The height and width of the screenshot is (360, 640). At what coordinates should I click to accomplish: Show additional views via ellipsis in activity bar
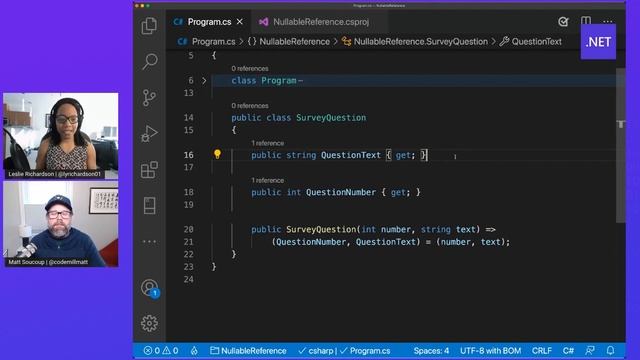(149, 241)
